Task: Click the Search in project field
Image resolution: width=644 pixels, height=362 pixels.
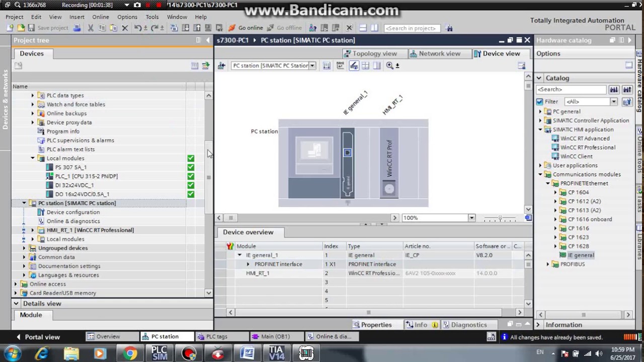Action: (x=411, y=28)
